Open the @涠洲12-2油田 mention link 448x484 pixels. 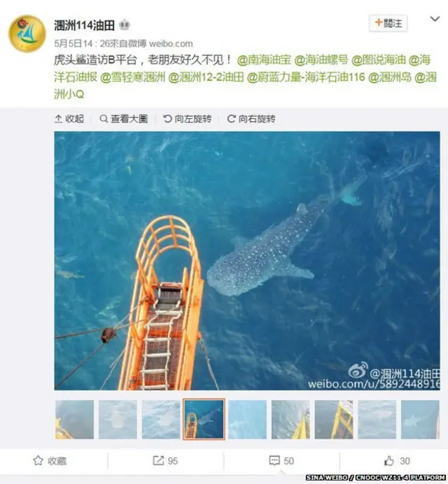[x=206, y=77]
